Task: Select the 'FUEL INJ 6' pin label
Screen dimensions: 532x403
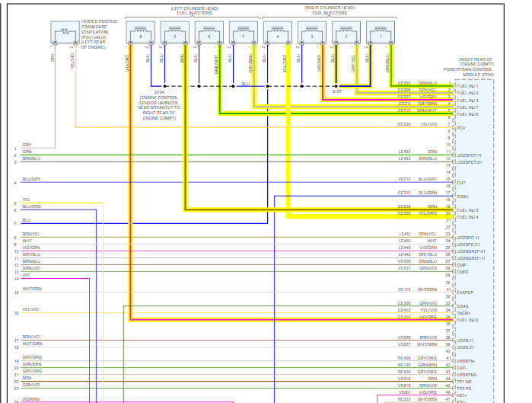Action: [x=467, y=114]
